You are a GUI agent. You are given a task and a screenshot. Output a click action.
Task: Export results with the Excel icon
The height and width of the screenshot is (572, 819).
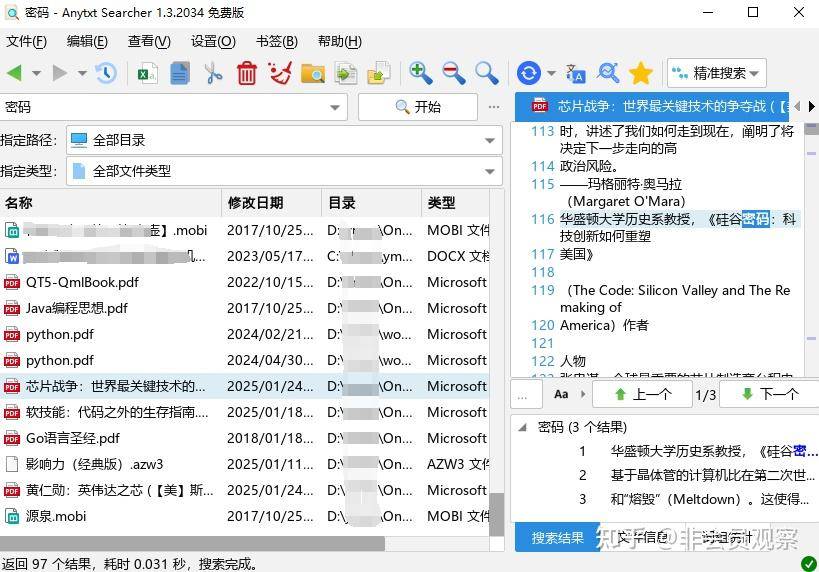coord(147,74)
